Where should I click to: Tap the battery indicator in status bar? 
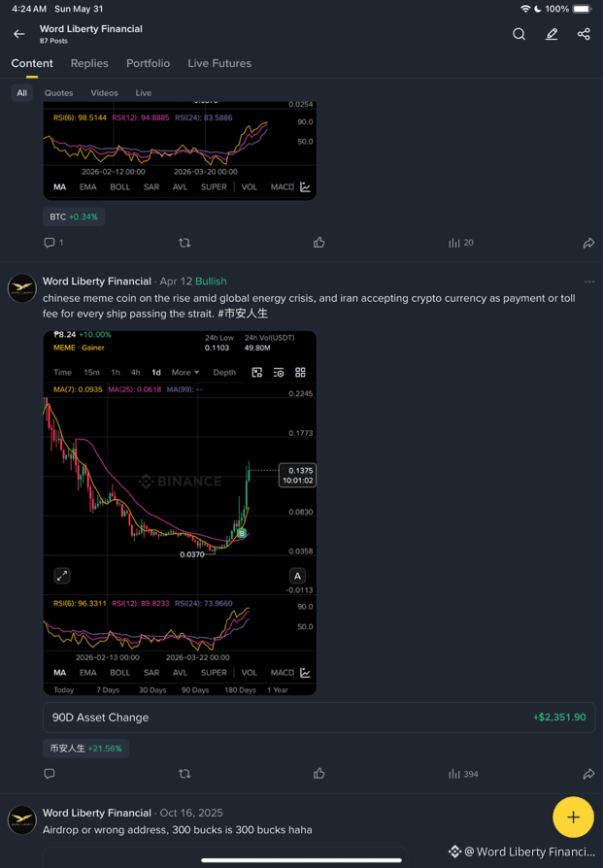point(582,9)
